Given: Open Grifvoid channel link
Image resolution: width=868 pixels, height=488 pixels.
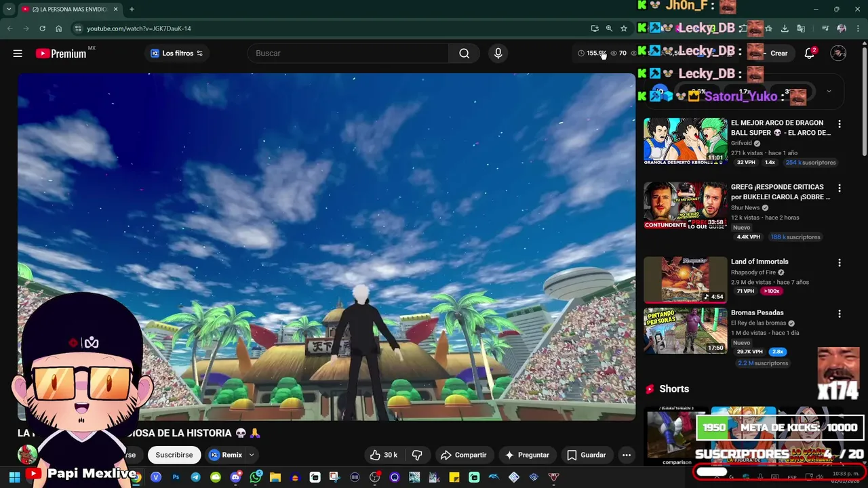Looking at the screenshot, I should click(741, 144).
